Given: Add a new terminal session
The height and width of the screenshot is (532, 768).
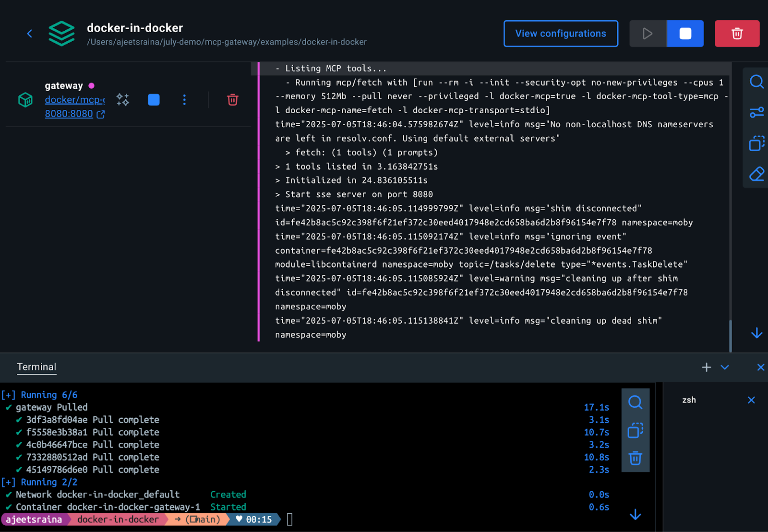Looking at the screenshot, I should click(x=707, y=367).
